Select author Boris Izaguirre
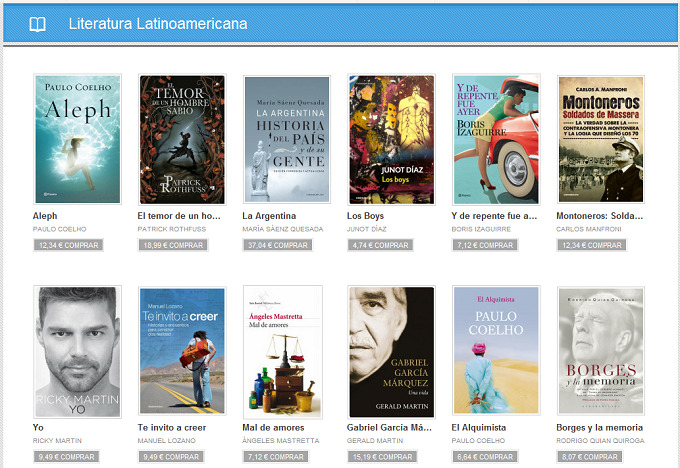The image size is (680, 468). 481,229
